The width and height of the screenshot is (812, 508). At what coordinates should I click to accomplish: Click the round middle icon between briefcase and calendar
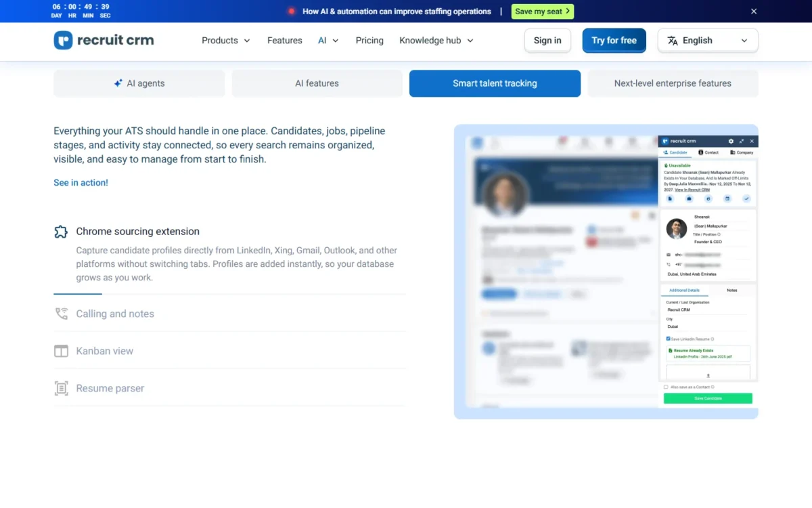[x=708, y=198]
